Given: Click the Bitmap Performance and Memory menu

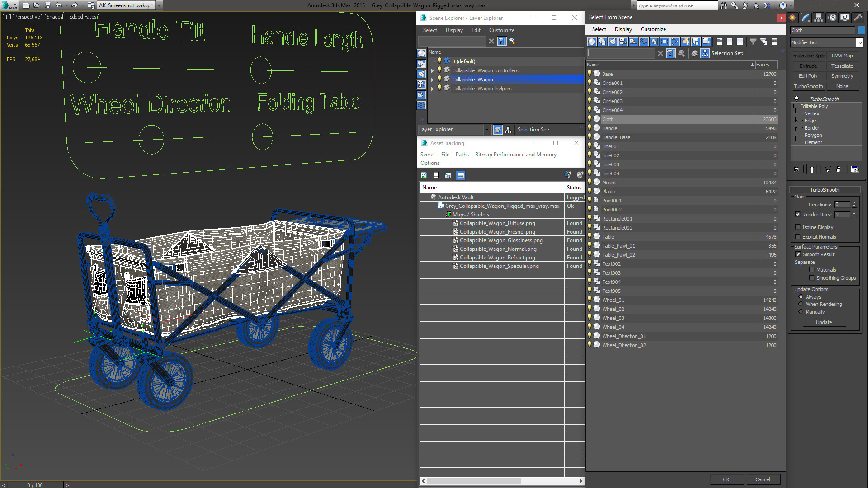Looking at the screenshot, I should point(515,155).
